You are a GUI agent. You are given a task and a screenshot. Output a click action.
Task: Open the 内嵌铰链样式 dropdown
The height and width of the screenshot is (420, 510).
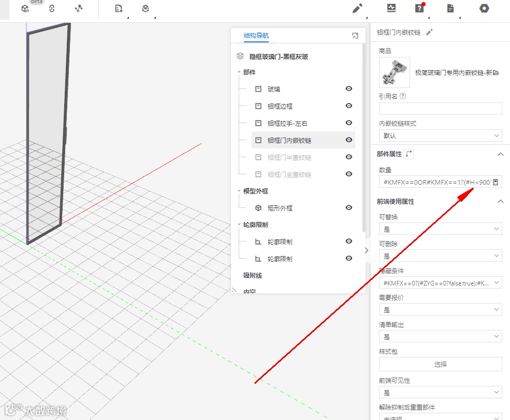[441, 136]
